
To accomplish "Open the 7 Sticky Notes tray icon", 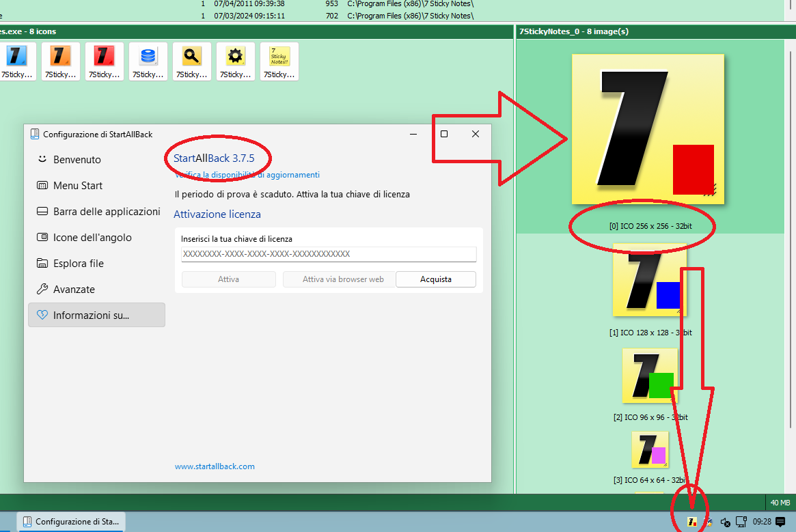I will 691,521.
